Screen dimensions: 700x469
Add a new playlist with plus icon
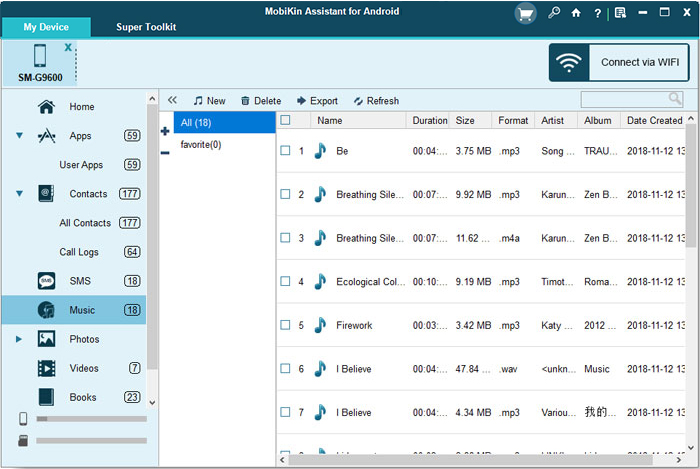tap(165, 131)
